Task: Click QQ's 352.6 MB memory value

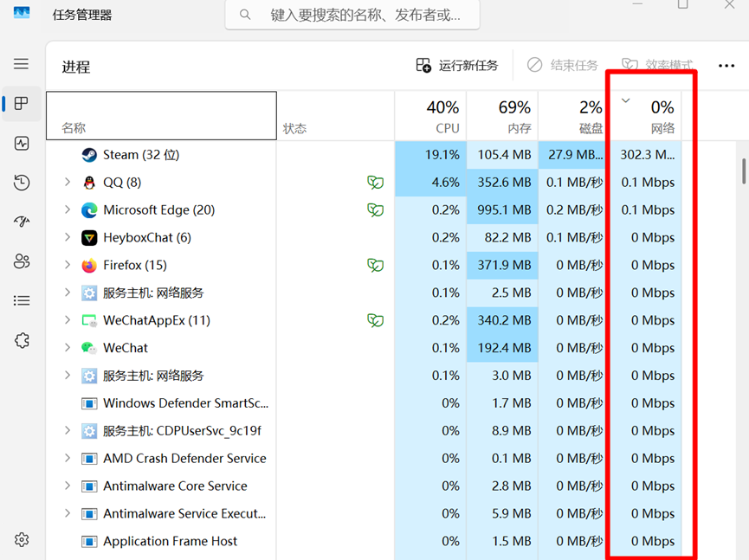Action: [504, 183]
